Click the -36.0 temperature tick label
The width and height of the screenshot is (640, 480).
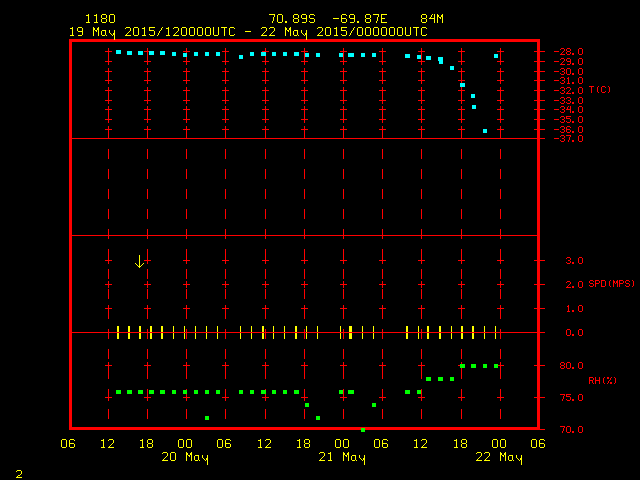[x=569, y=129]
